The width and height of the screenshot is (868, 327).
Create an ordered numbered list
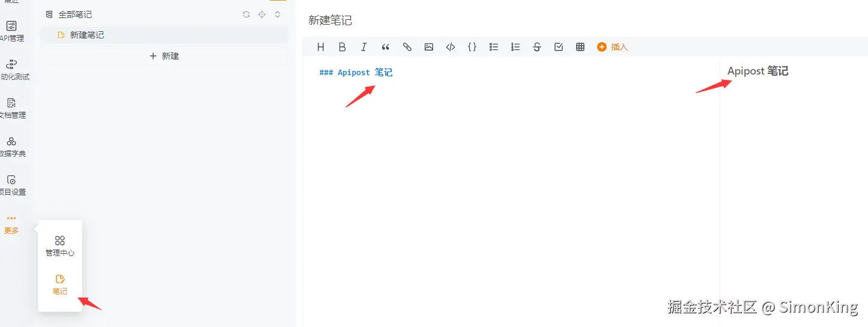tap(515, 47)
